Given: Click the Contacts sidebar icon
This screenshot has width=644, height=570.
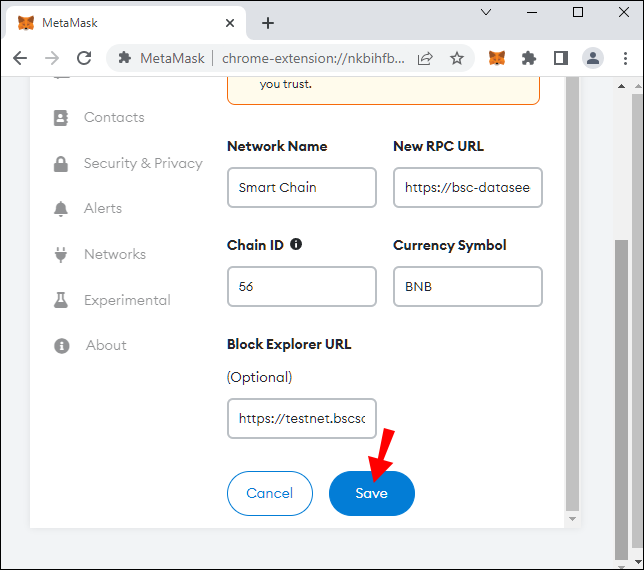Looking at the screenshot, I should point(61,117).
